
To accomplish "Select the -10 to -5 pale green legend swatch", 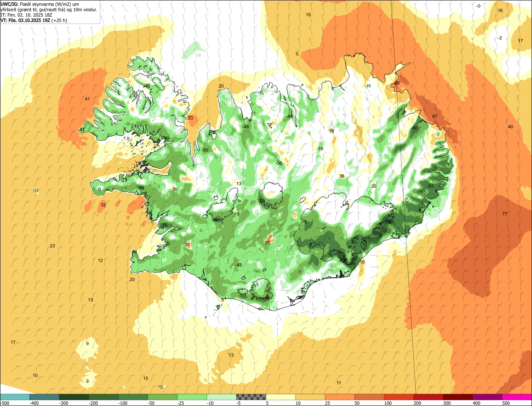I will (x=221, y=397).
